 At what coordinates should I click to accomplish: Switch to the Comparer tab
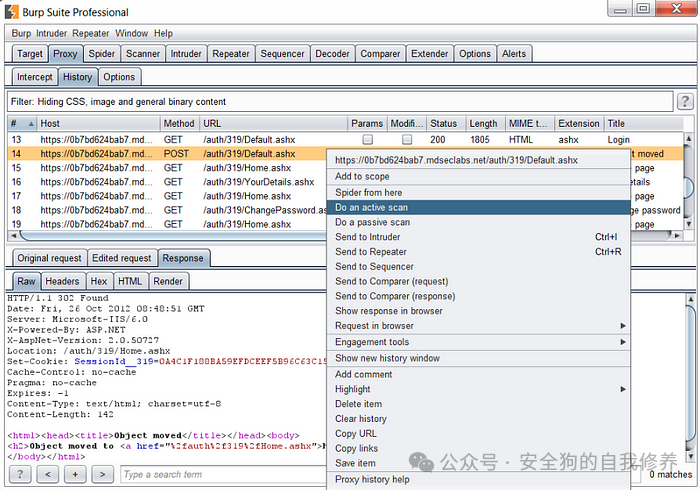(380, 54)
